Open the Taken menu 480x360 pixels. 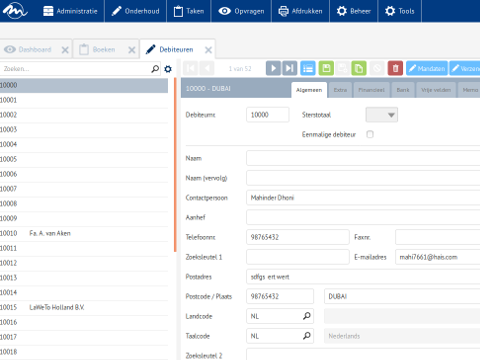tap(189, 11)
